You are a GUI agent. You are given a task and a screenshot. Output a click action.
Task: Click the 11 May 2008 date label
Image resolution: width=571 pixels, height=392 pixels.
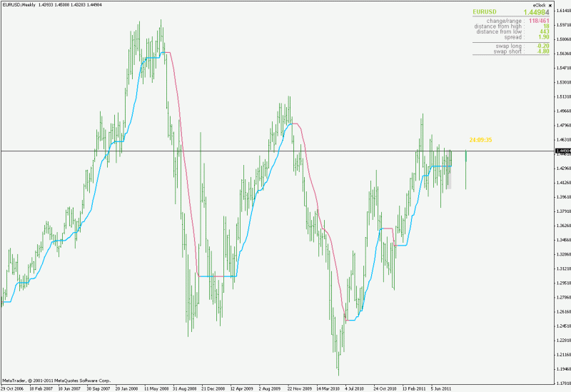point(156,388)
